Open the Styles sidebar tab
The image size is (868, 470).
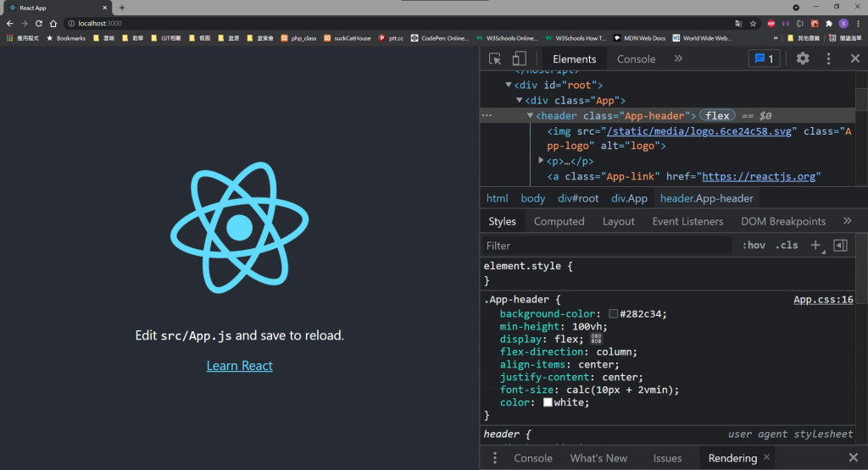click(x=502, y=221)
